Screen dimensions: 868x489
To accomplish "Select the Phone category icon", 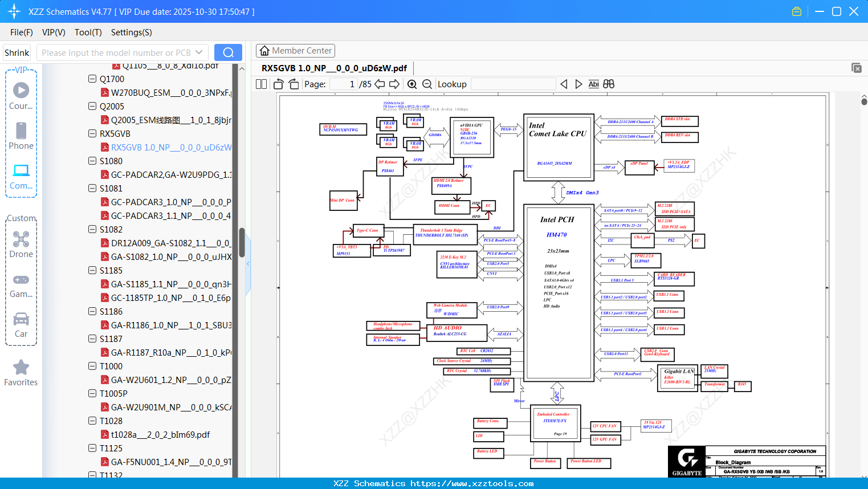I will click(x=21, y=131).
